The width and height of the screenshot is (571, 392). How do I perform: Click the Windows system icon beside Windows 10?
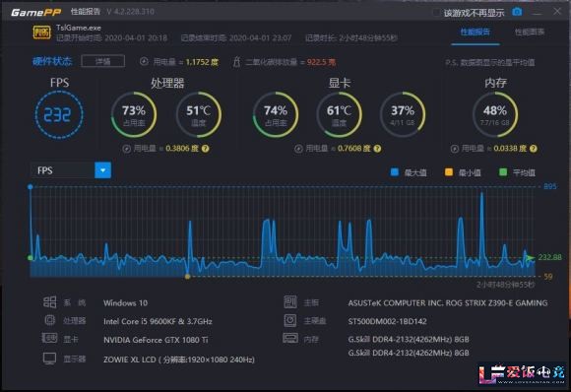(50, 302)
